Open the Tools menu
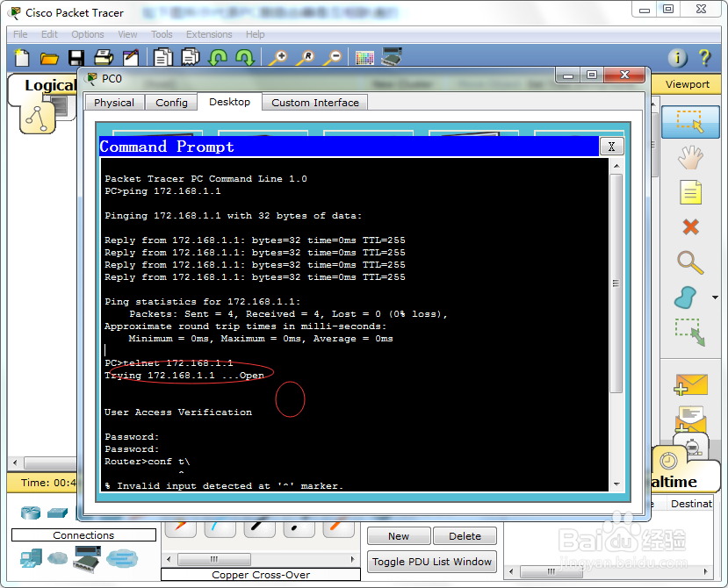 point(162,34)
